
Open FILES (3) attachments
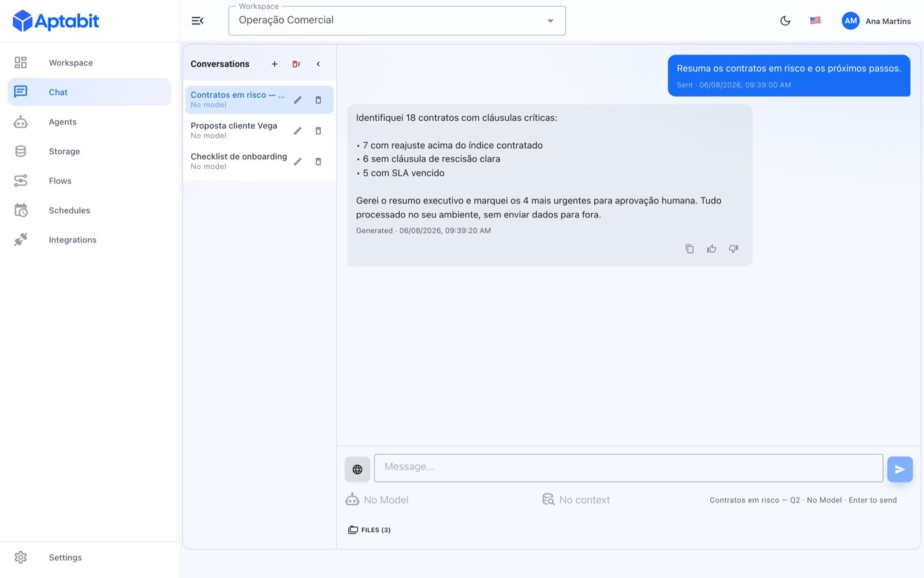tap(370, 530)
